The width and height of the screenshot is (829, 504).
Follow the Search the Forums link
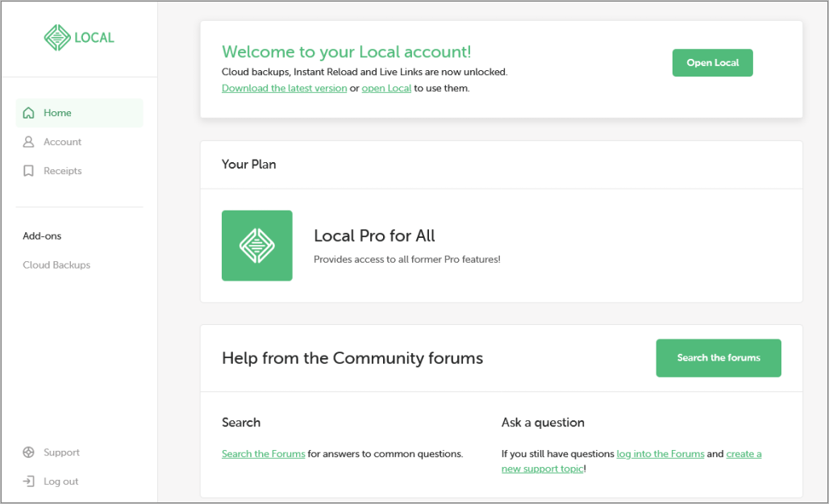pyautogui.click(x=263, y=454)
